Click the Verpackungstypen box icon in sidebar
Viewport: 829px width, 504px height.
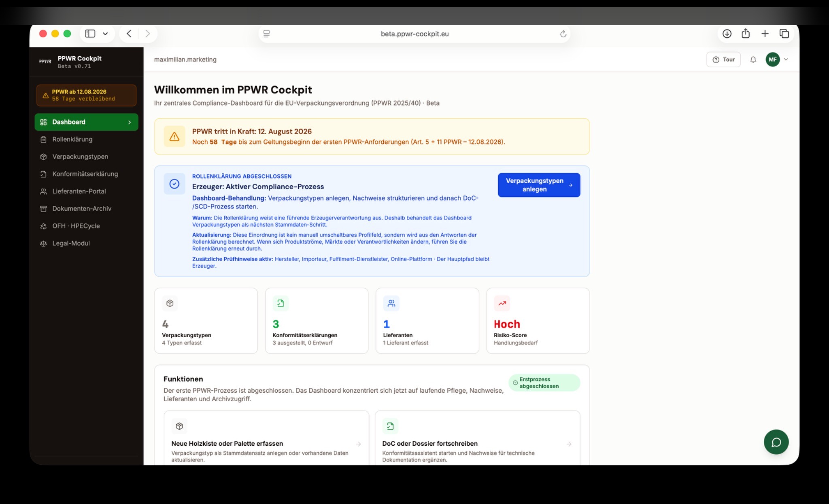43,157
